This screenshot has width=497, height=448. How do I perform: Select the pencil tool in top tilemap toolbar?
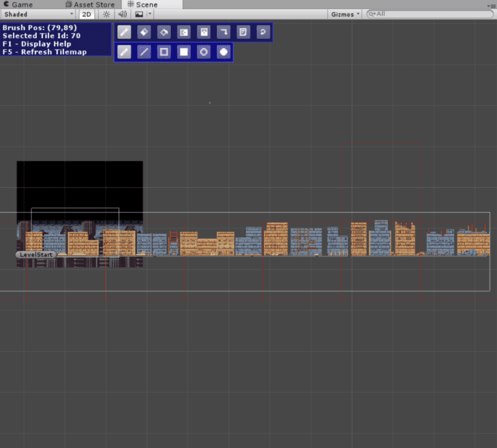pyautogui.click(x=124, y=32)
